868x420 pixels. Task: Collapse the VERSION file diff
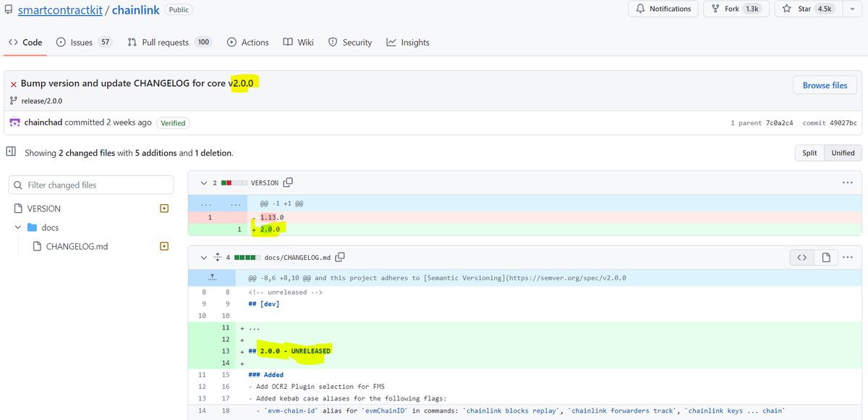[x=203, y=182]
